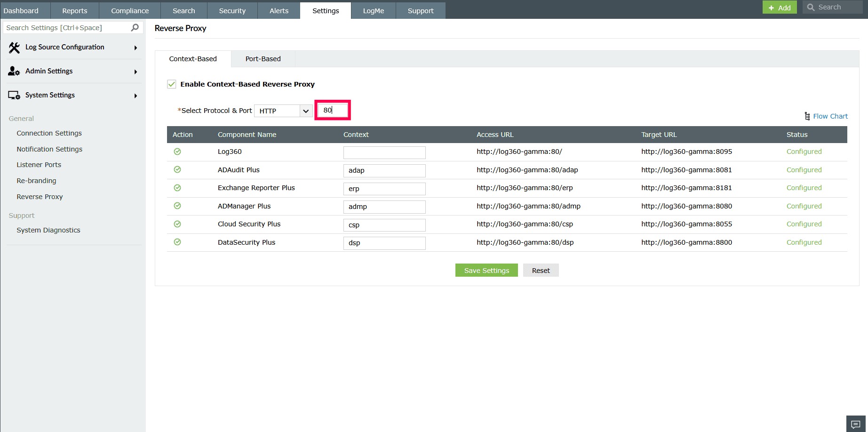Image resolution: width=868 pixels, height=432 pixels.
Task: Open the Alerts tab
Action: pos(279,10)
